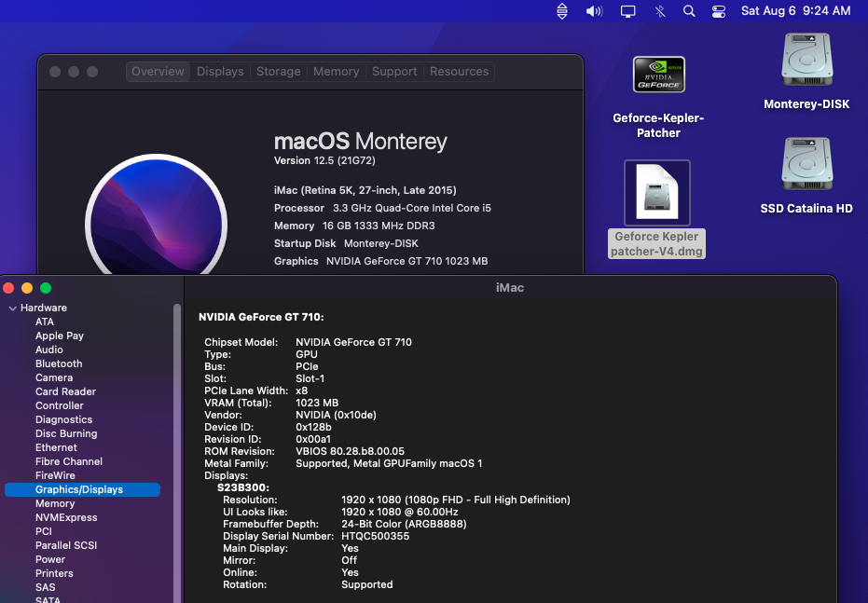This screenshot has height=603, width=868.
Task: Click the volume icon in menu bar
Action: click(594, 11)
